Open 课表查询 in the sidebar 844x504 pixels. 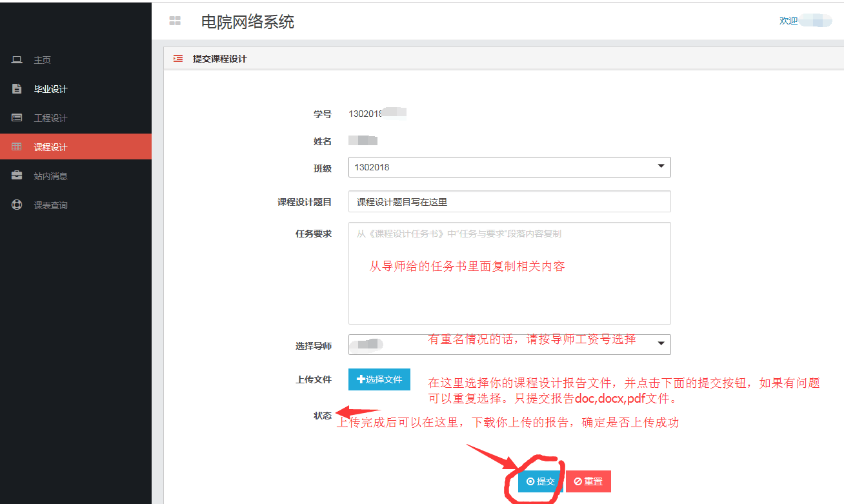pos(50,205)
